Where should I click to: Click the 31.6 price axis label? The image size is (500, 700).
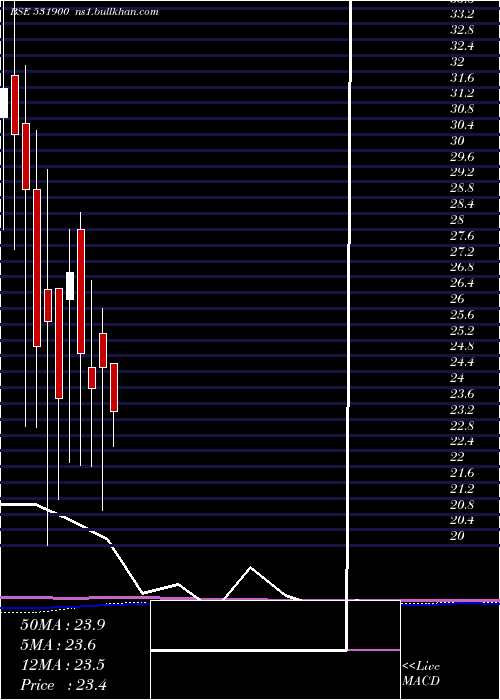point(462,78)
